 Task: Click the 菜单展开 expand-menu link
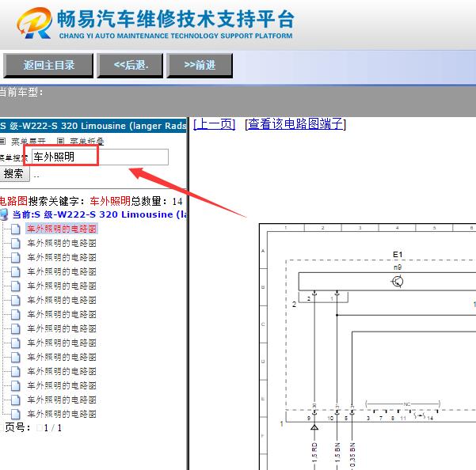pos(29,142)
